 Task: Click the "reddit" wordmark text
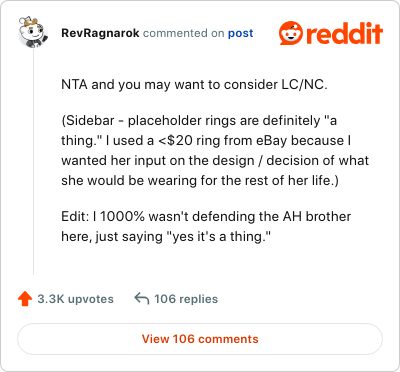pos(344,34)
